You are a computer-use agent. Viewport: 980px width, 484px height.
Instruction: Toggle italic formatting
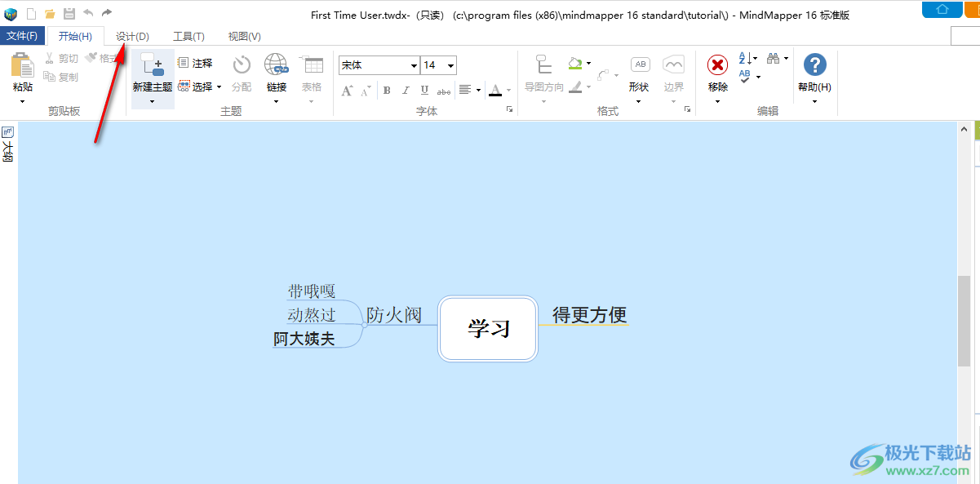tap(406, 91)
